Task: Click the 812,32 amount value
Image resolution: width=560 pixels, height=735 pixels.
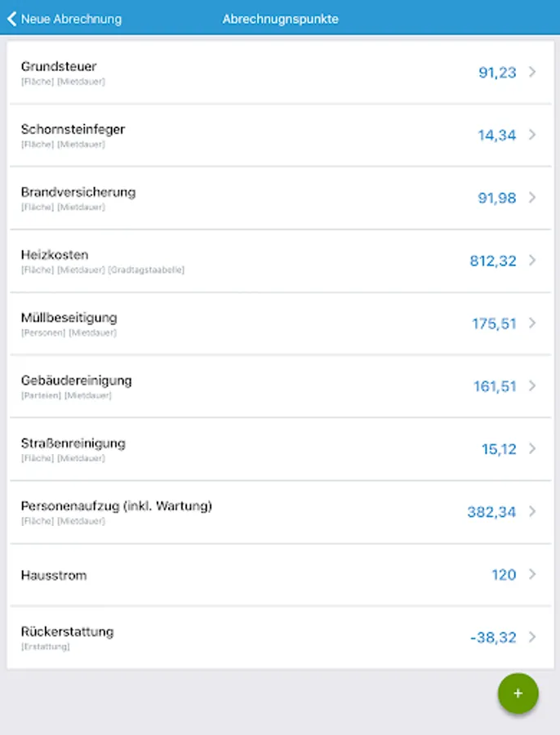Action: [492, 261]
